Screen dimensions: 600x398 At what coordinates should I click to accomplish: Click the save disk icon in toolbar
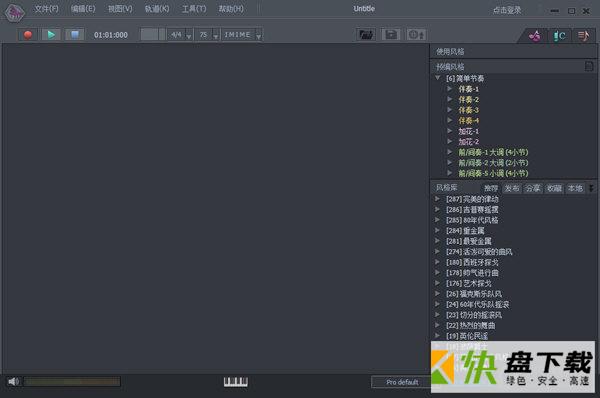[391, 35]
